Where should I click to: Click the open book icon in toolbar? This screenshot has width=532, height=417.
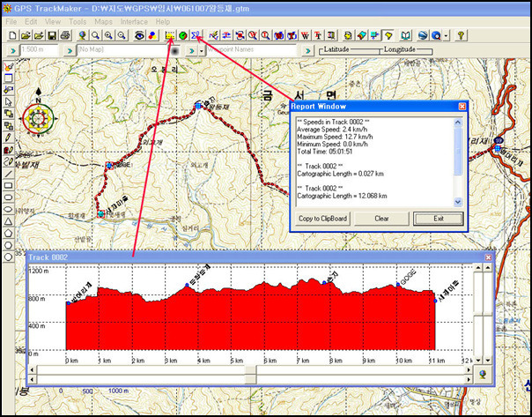click(405, 35)
